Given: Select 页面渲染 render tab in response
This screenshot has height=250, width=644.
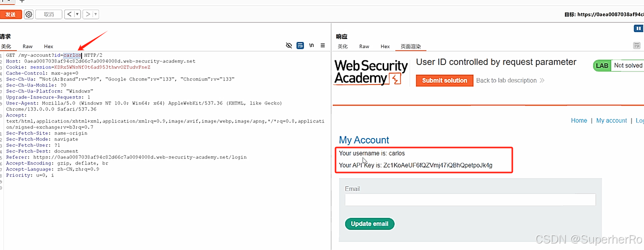Looking at the screenshot, I should click(x=411, y=46).
